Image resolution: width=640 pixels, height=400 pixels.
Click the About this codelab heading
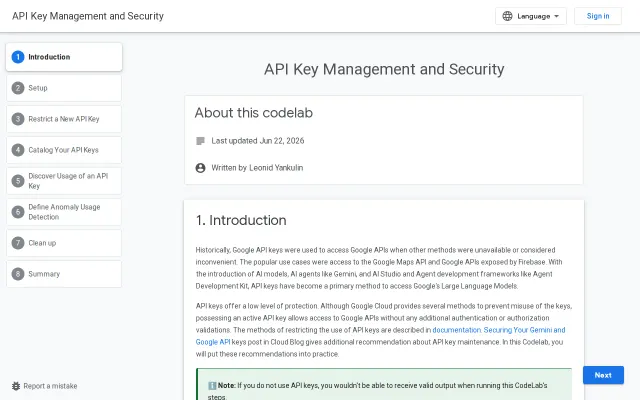point(253,113)
